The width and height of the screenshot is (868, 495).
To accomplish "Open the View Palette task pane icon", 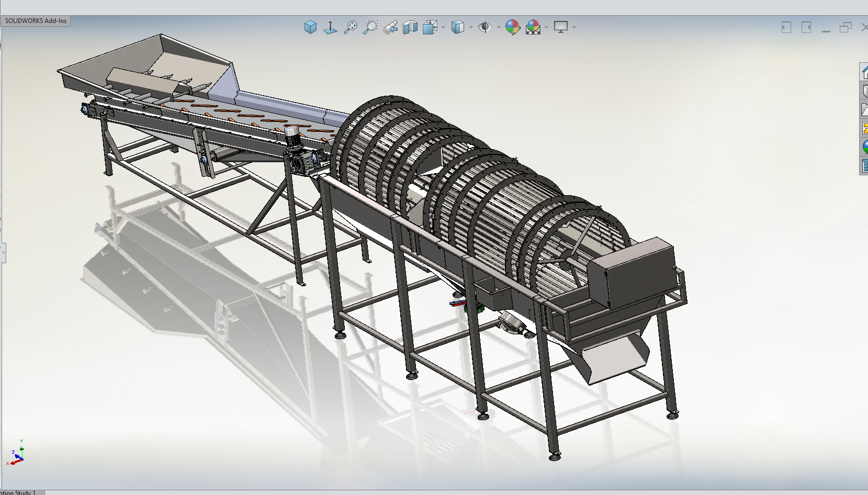I will tap(864, 128).
